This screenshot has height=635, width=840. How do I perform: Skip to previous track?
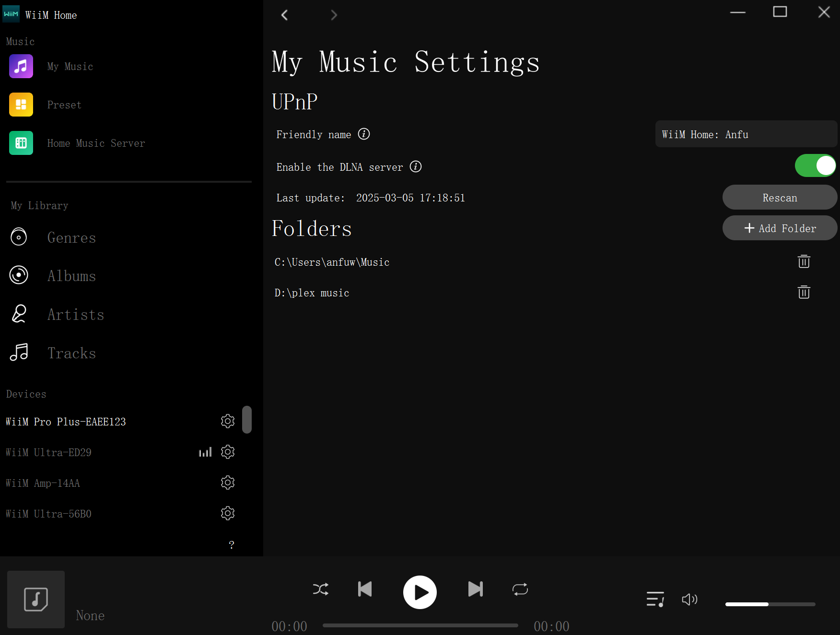(x=365, y=589)
